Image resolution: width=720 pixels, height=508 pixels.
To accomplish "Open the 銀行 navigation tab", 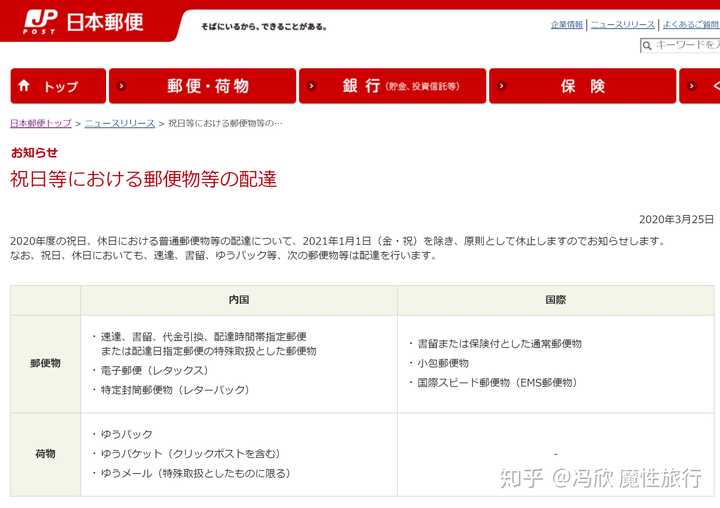I will pyautogui.click(x=393, y=86).
